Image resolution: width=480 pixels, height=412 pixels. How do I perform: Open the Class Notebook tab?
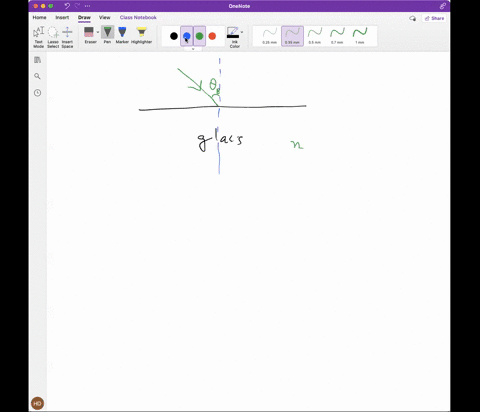coord(138,17)
